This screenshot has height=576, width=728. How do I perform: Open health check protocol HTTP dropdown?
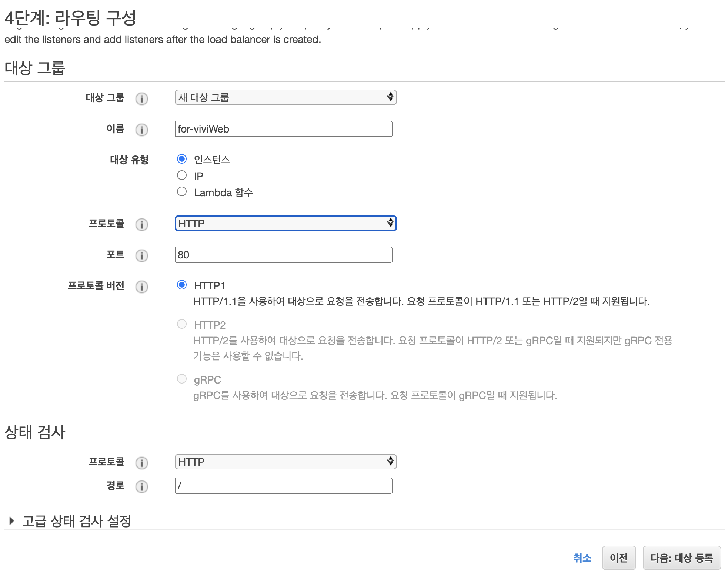285,462
